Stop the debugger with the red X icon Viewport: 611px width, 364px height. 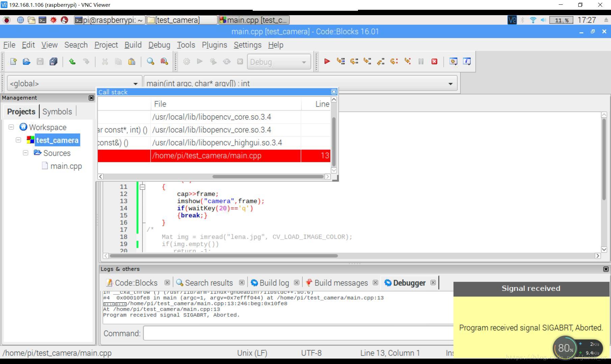tap(435, 61)
